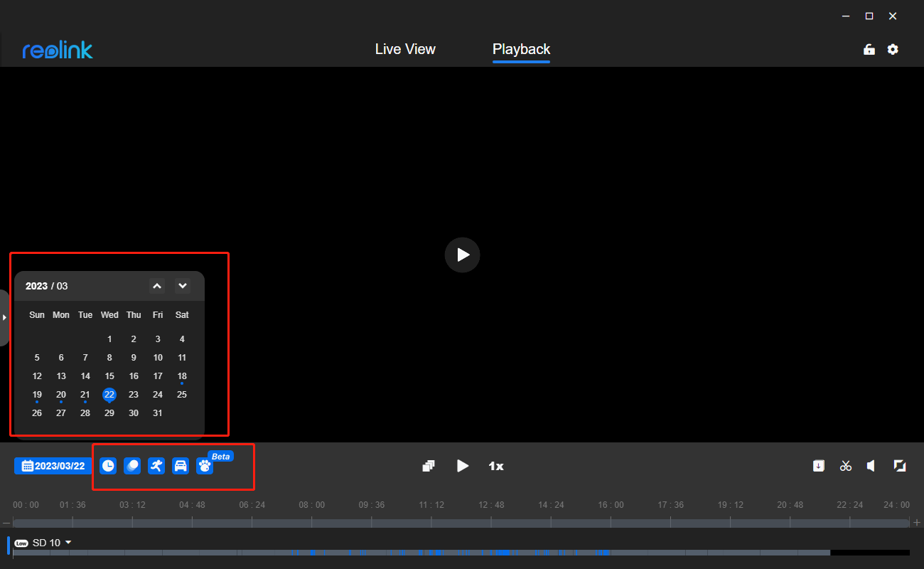Viewport: 924px width, 569px height.
Task: Click the Low quality badge by SD 10
Action: pyautogui.click(x=21, y=543)
